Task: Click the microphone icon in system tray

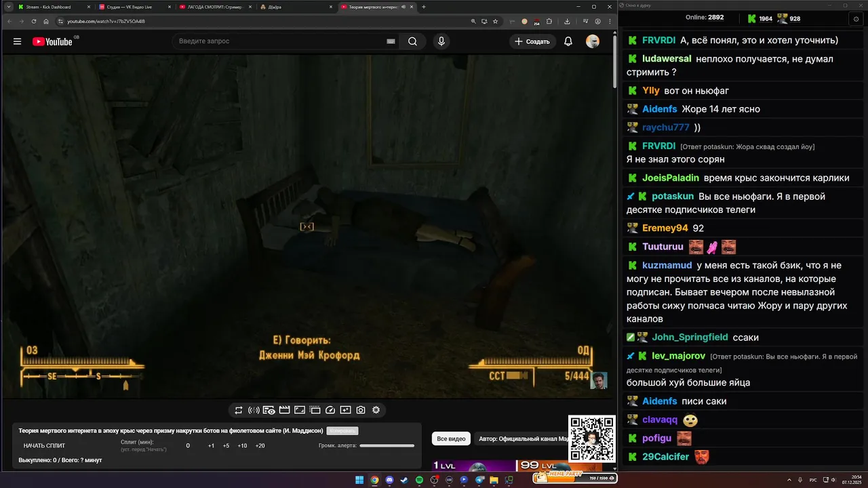Action: click(x=801, y=480)
